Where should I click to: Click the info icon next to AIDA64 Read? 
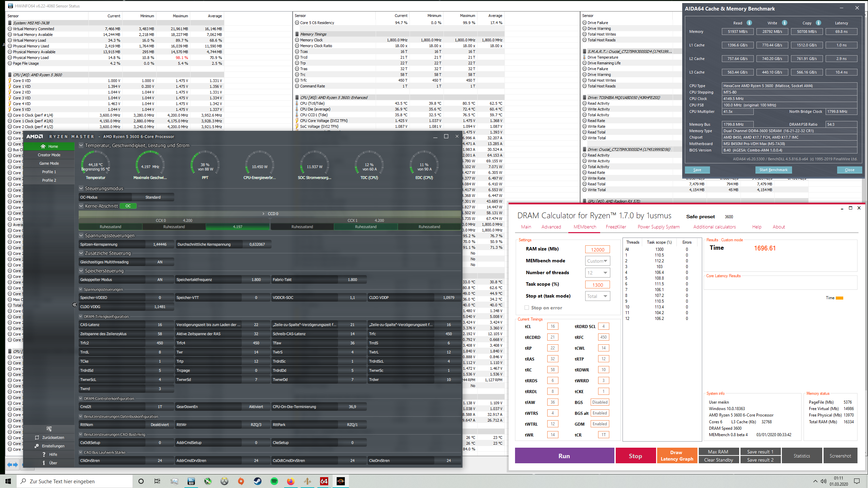coord(749,23)
